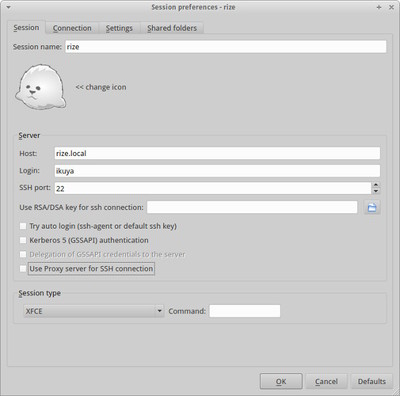Expand the XFCE session type dropdown

click(x=93, y=311)
